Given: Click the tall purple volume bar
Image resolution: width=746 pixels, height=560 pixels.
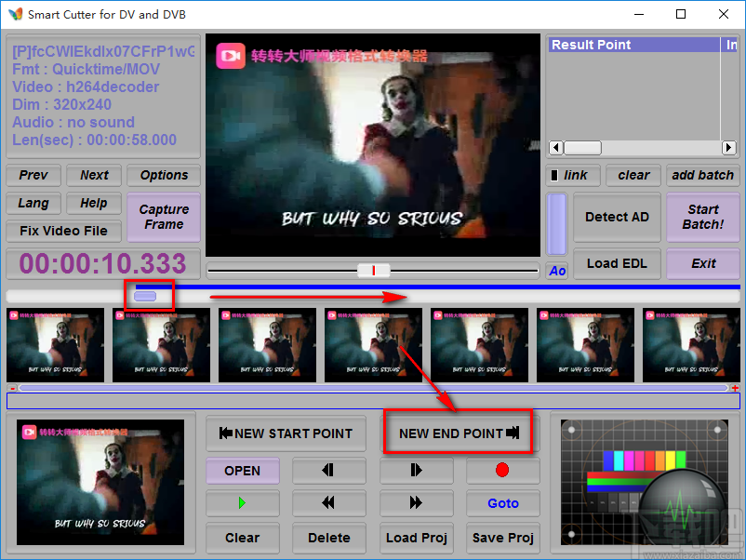Looking at the screenshot, I should pyautogui.click(x=556, y=224).
